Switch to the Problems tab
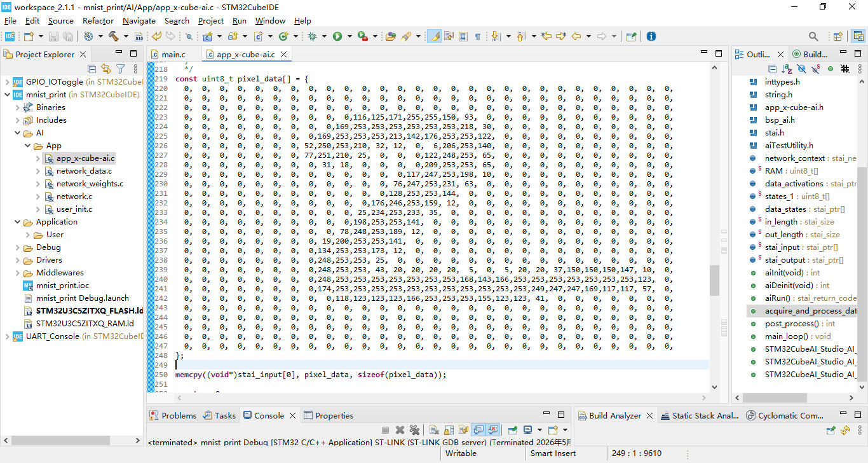 [x=172, y=415]
